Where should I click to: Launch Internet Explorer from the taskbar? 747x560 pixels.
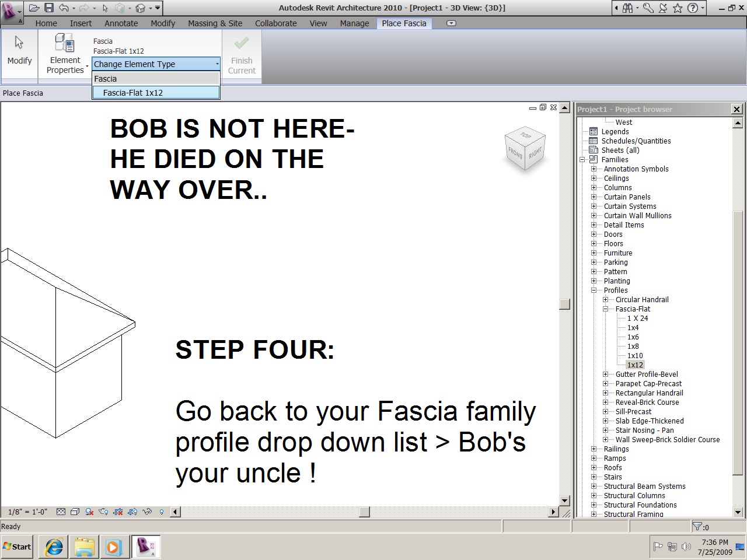coord(54,547)
